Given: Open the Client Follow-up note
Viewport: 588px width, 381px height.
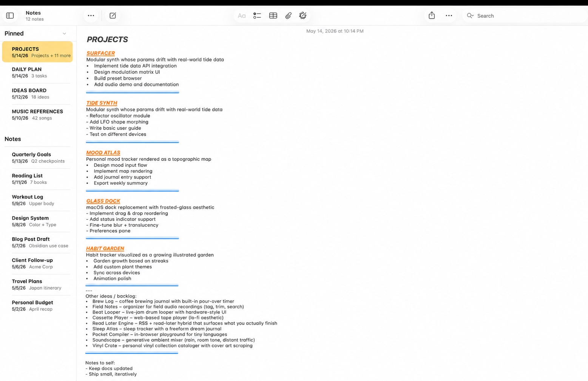Looking at the screenshot, I should tap(37, 263).
